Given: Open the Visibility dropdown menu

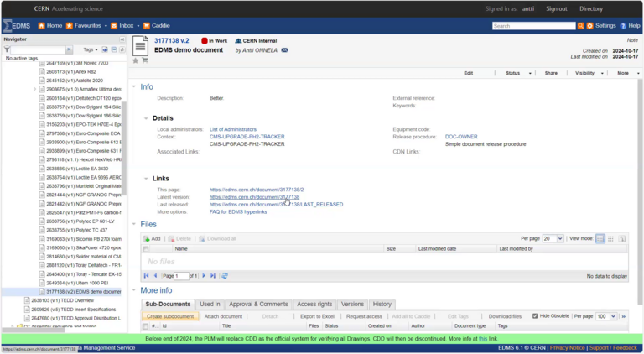Looking at the screenshot, I should (589, 73).
